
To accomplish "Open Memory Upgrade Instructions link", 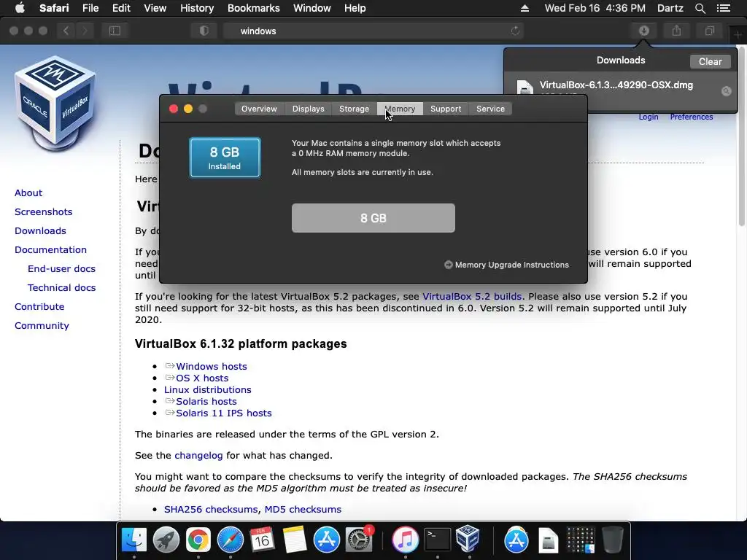I will pos(506,265).
